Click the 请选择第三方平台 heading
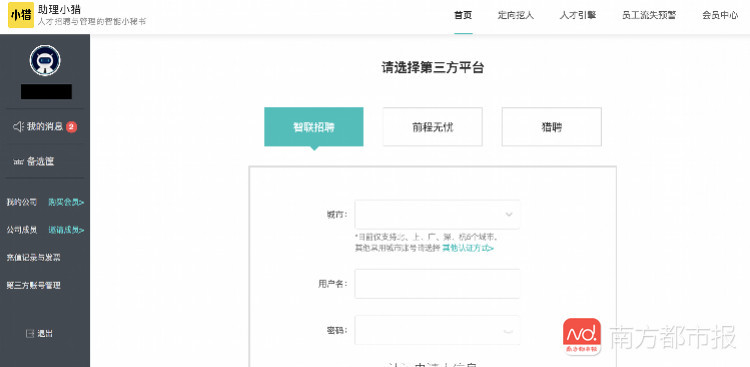Screen dimensions: 750x367 [x=433, y=67]
